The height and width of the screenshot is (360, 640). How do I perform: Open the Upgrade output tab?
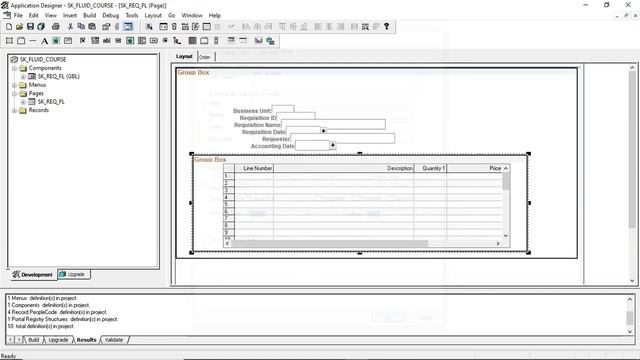point(58,340)
